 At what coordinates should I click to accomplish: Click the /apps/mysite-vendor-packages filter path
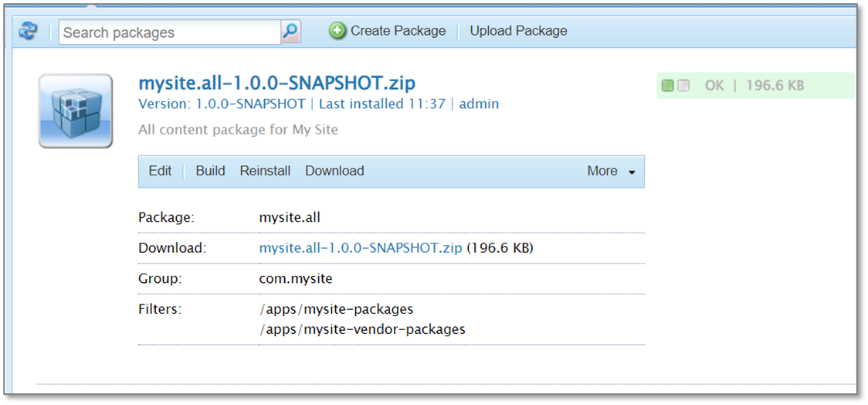pyautogui.click(x=362, y=329)
